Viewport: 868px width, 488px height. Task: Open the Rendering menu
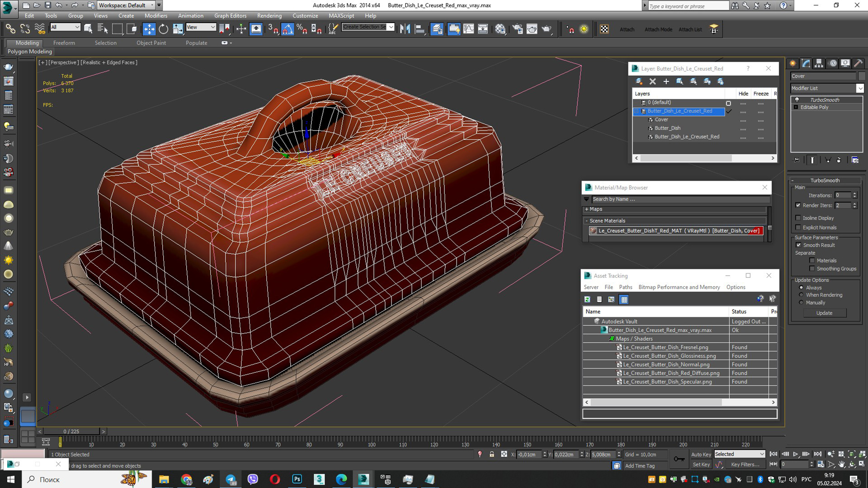[269, 16]
